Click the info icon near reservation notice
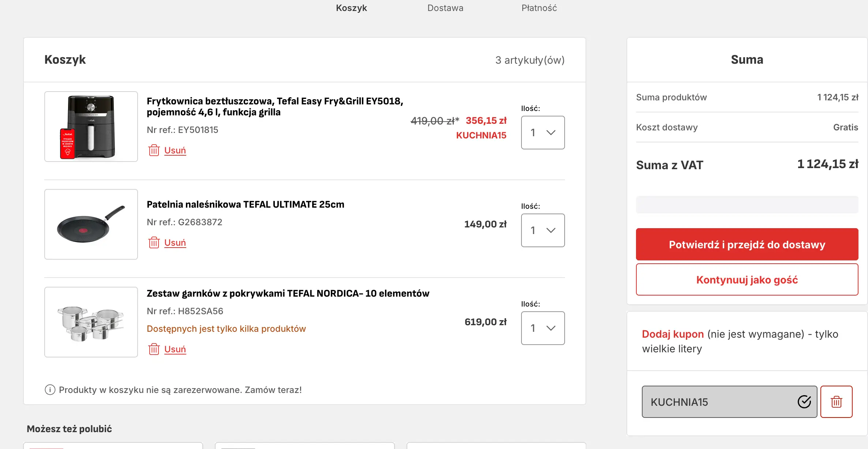Viewport: 868px width, 449px height. point(50,390)
